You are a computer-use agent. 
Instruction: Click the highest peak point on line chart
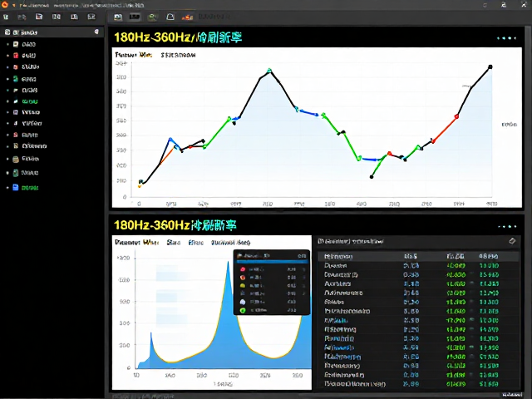pos(269,71)
